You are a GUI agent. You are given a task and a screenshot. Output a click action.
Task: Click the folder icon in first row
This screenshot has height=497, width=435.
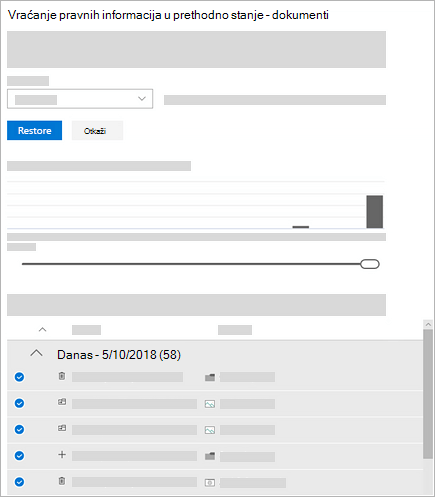pos(210,377)
